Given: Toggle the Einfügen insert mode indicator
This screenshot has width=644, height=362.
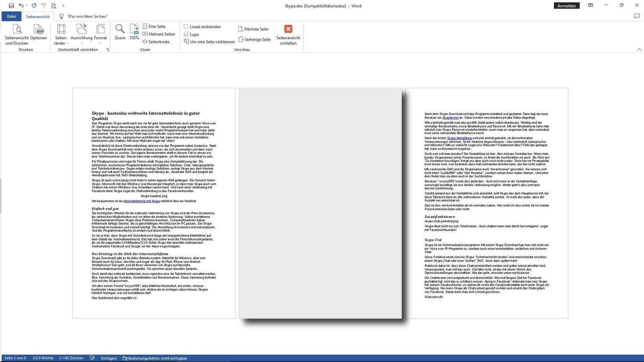Looking at the screenshot, I should click(109, 358).
